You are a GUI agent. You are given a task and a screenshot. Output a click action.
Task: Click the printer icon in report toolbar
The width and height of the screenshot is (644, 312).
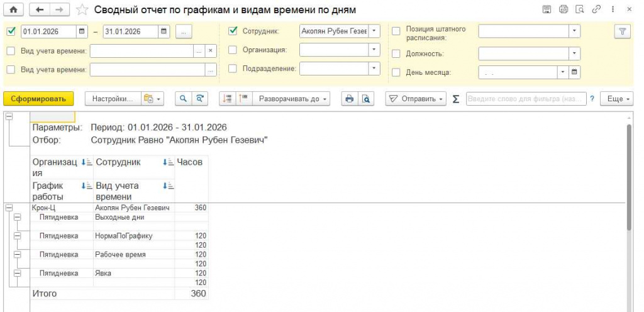coord(350,99)
